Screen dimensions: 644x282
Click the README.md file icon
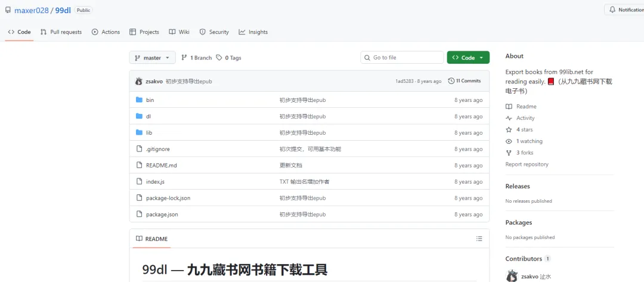pos(139,165)
